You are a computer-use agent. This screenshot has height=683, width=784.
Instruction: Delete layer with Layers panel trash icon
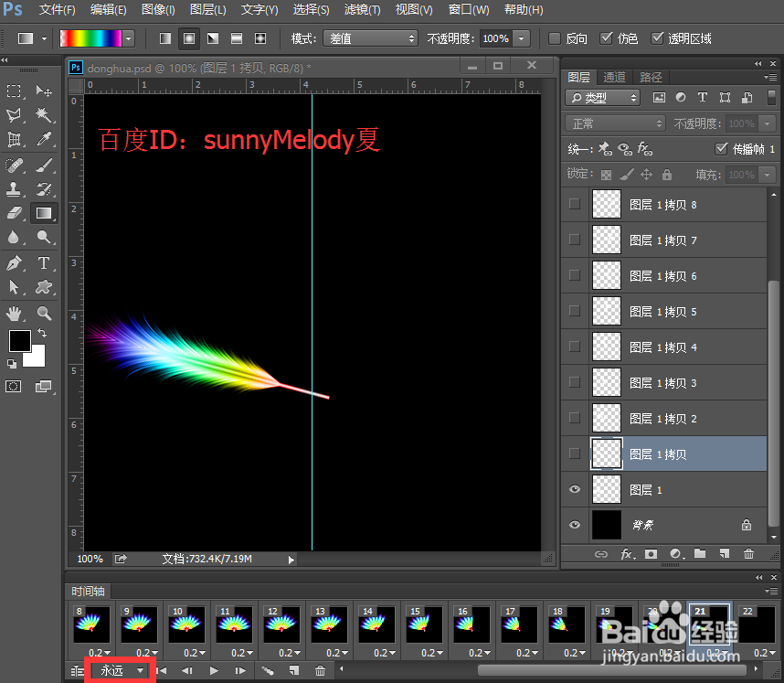[748, 554]
